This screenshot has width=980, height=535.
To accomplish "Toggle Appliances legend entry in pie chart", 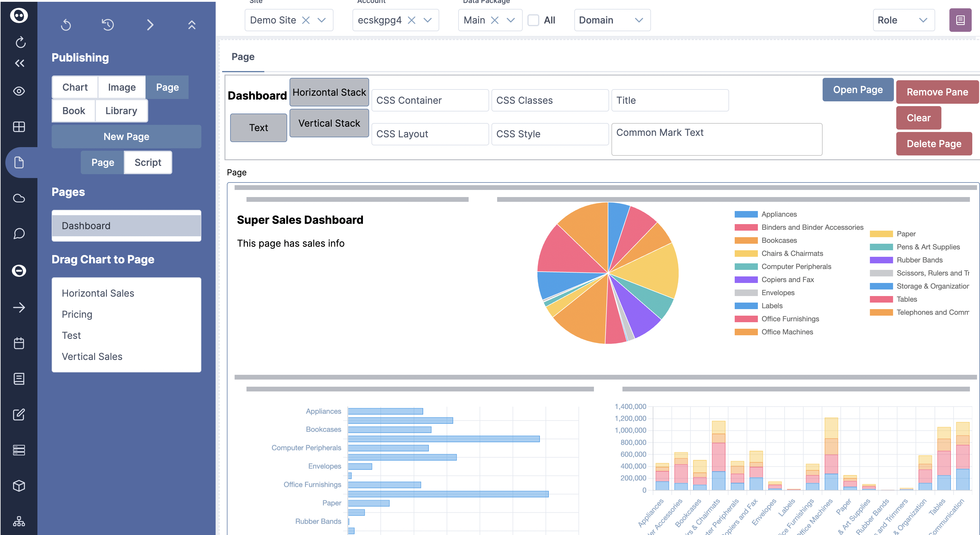I will click(x=778, y=214).
